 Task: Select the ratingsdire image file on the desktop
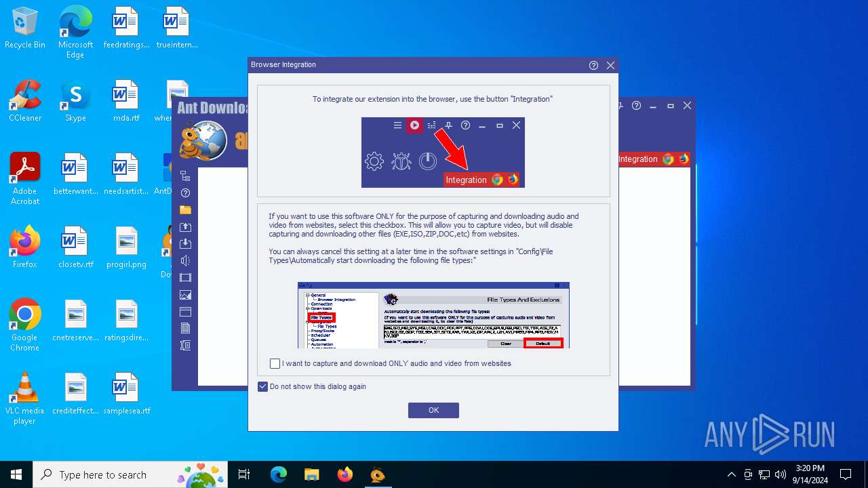(x=126, y=321)
